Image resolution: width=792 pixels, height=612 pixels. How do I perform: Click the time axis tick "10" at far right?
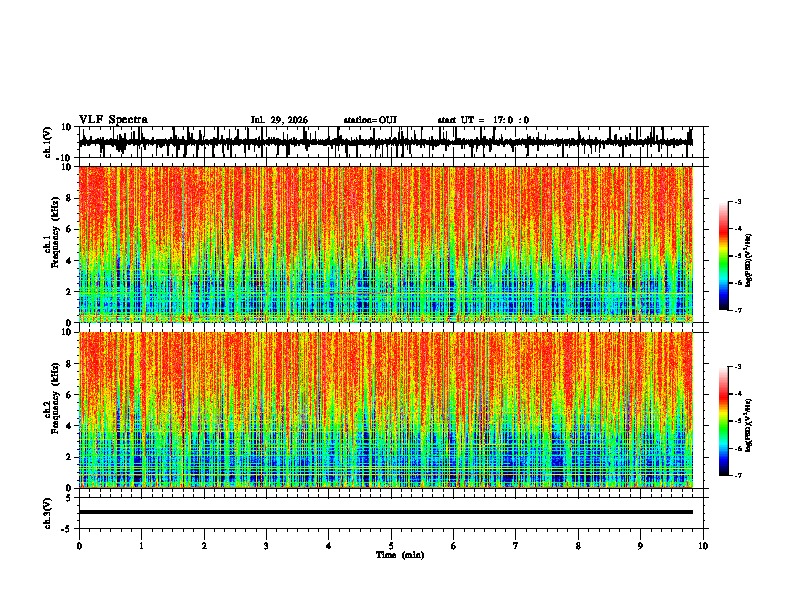tap(703, 546)
